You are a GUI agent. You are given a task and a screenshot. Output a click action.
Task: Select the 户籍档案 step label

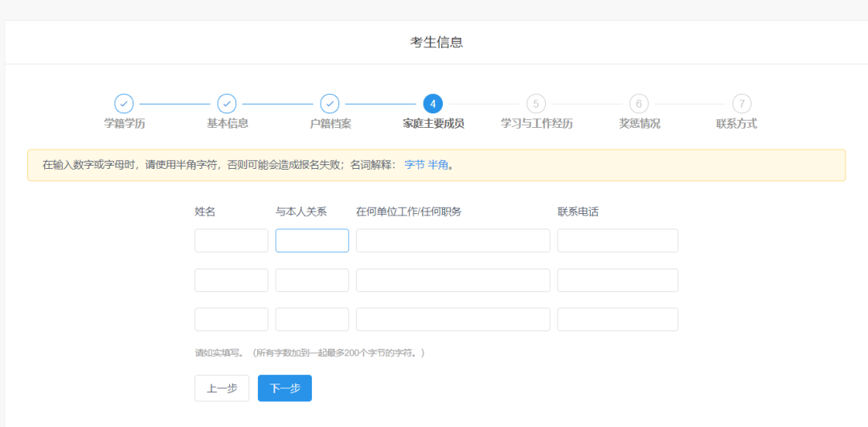coord(330,124)
